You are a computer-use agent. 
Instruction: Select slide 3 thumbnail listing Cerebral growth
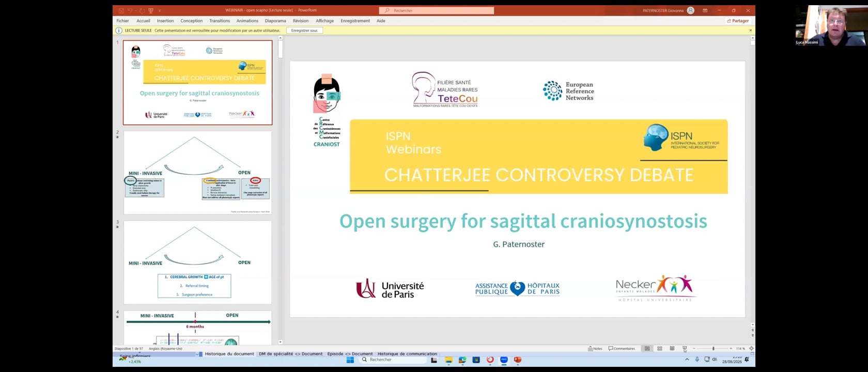click(x=197, y=262)
